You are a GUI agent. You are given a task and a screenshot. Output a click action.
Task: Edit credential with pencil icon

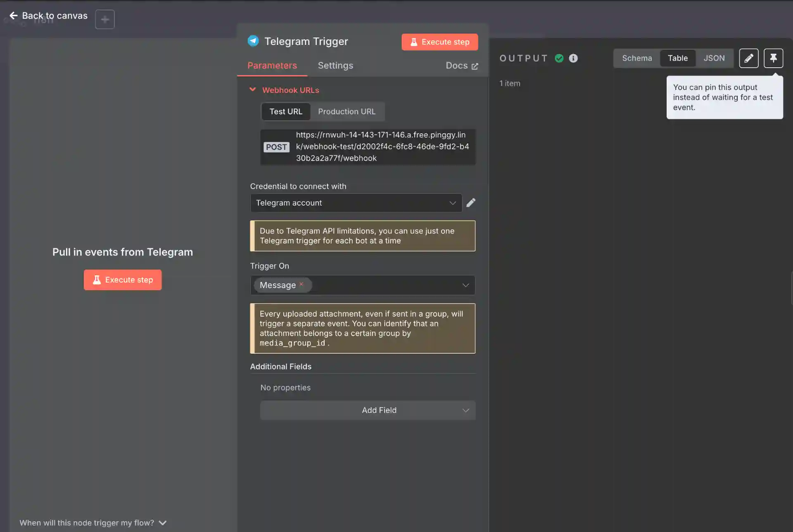click(471, 203)
